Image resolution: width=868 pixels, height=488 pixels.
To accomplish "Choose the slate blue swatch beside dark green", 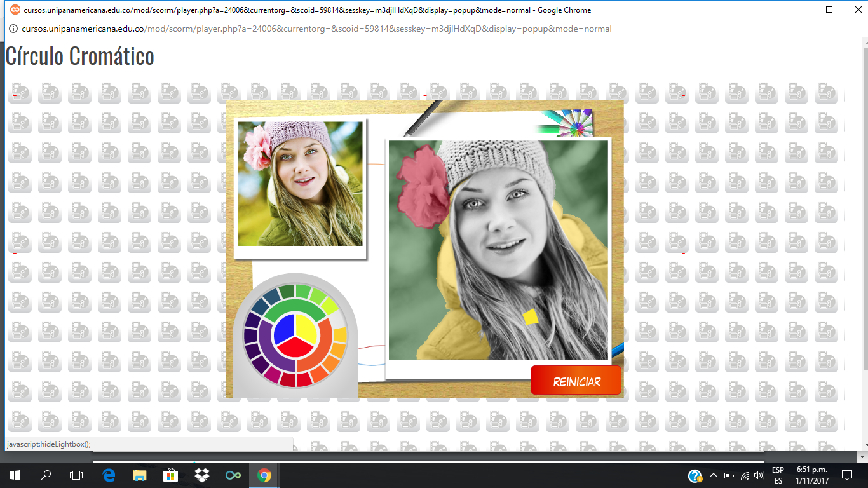I will (x=272, y=296).
